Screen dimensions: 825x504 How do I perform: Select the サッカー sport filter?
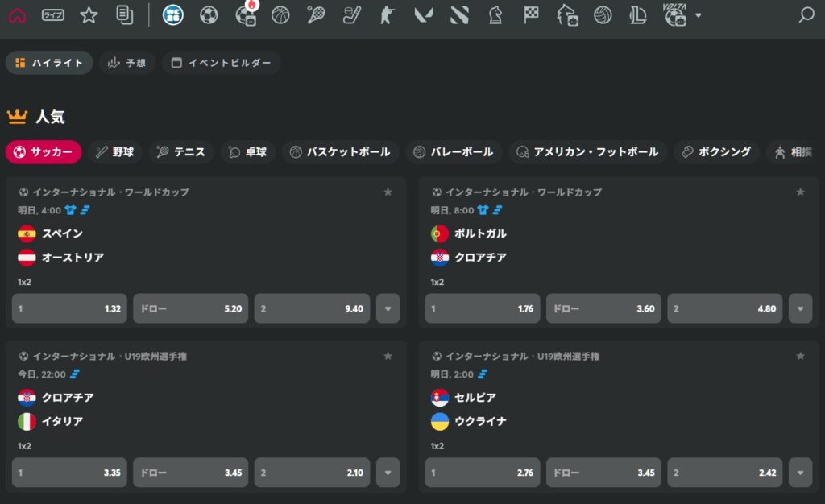44,152
